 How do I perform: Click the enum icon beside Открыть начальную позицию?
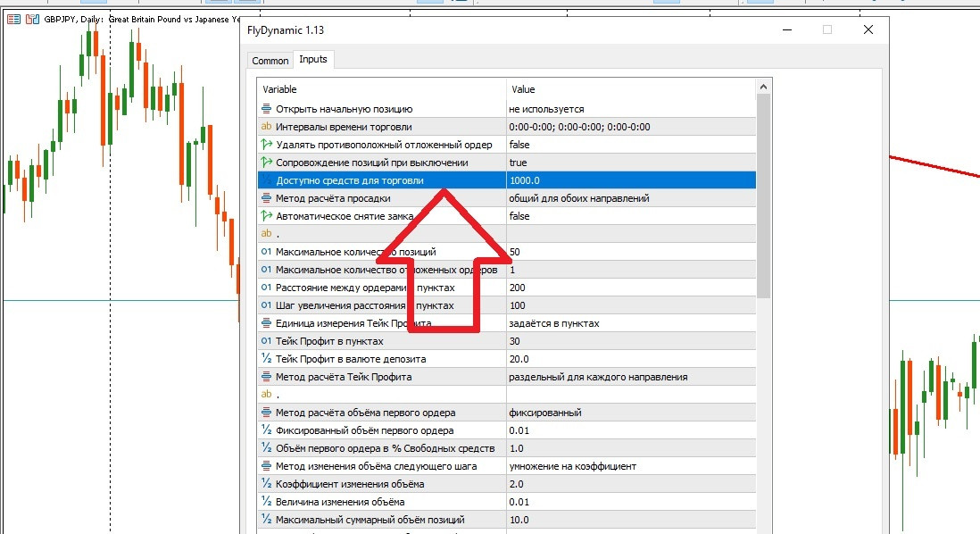(x=266, y=109)
